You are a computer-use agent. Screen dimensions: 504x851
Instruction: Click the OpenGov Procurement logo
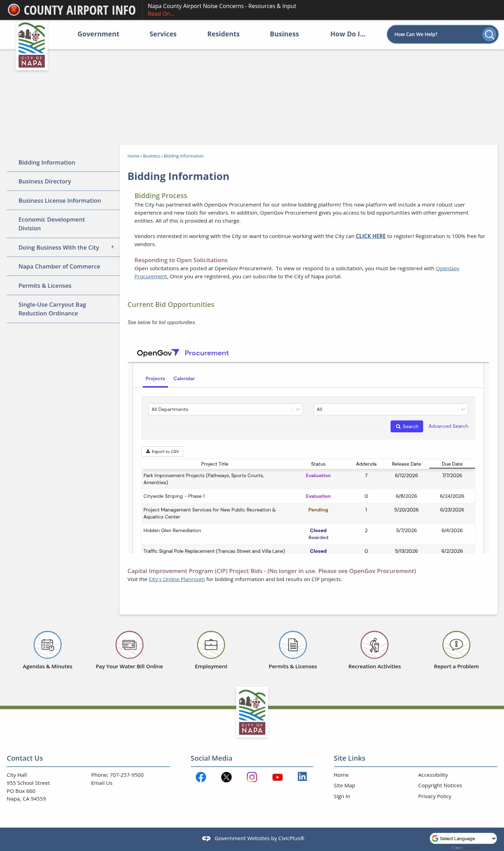pyautogui.click(x=183, y=353)
